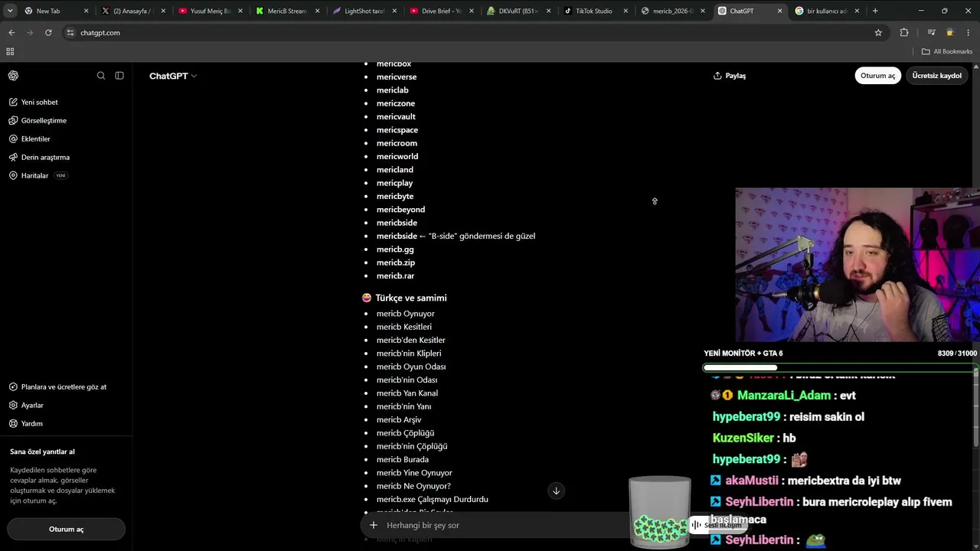Click the sidebar Oturum aç button
Screen dimensions: 980x551
click(x=67, y=529)
